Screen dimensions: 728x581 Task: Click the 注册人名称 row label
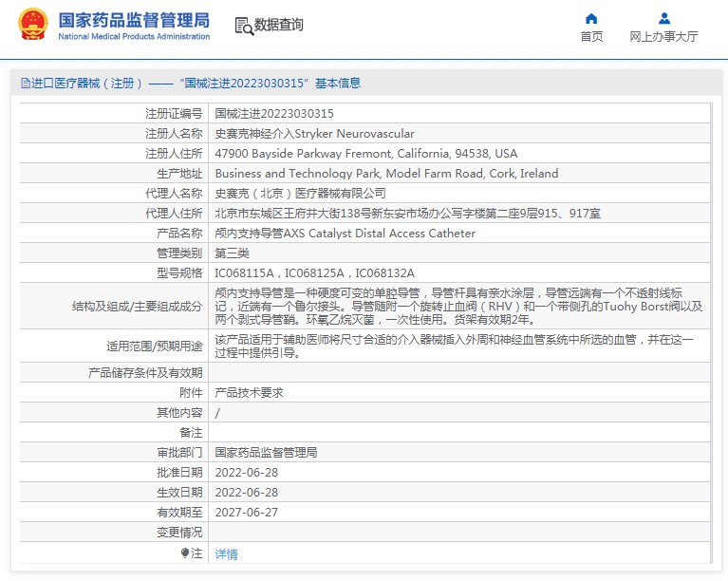click(174, 134)
